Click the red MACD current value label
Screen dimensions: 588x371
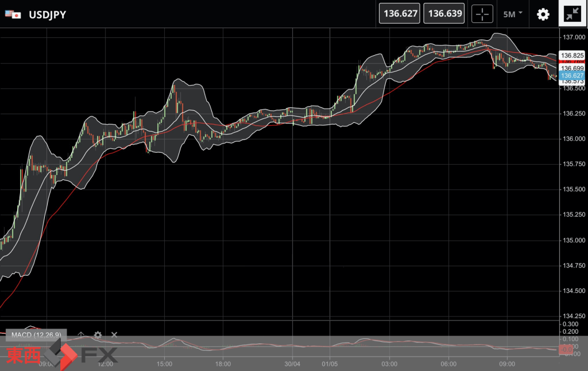pyautogui.click(x=566, y=350)
